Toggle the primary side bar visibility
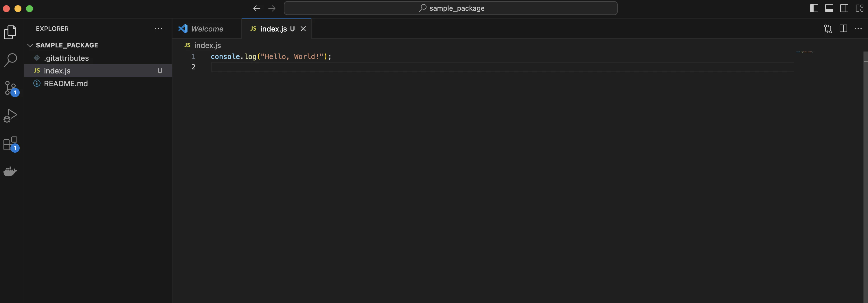The height and width of the screenshot is (303, 868). tap(814, 8)
